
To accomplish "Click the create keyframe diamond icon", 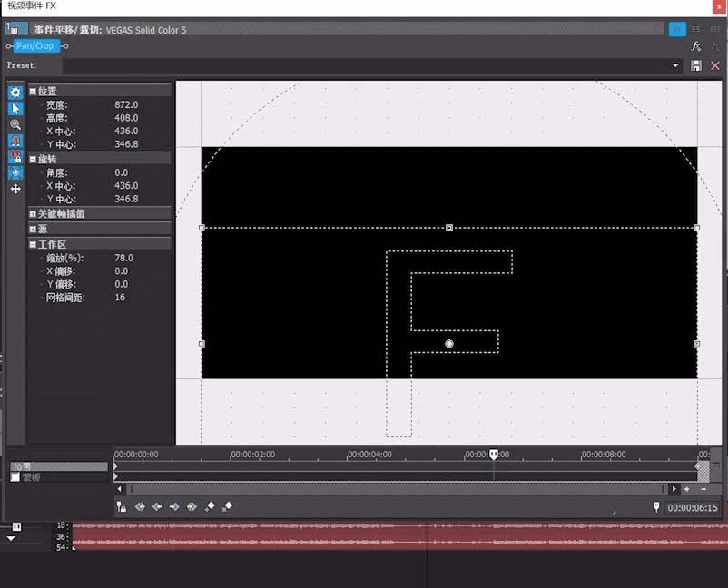I will click(x=210, y=506).
